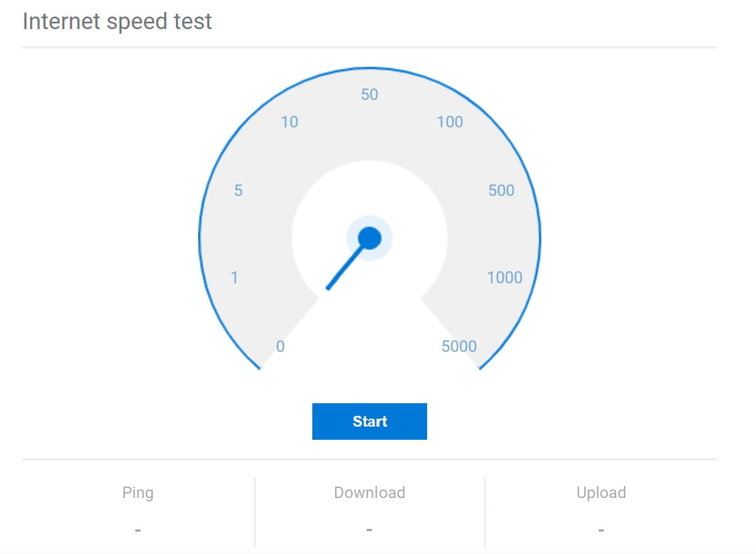Click the 5 value on the speedometer
Viewport: 756px width, 554px height.
pyautogui.click(x=238, y=190)
